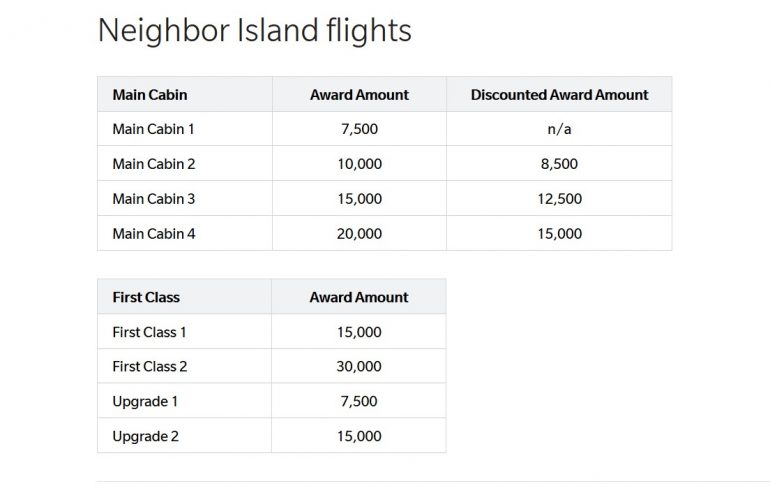Click the n/a discounted amount cell

coord(559,129)
